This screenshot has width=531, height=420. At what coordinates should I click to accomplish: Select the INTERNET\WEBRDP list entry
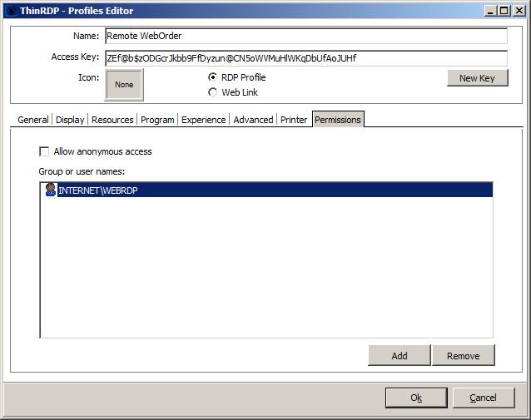tap(266, 190)
